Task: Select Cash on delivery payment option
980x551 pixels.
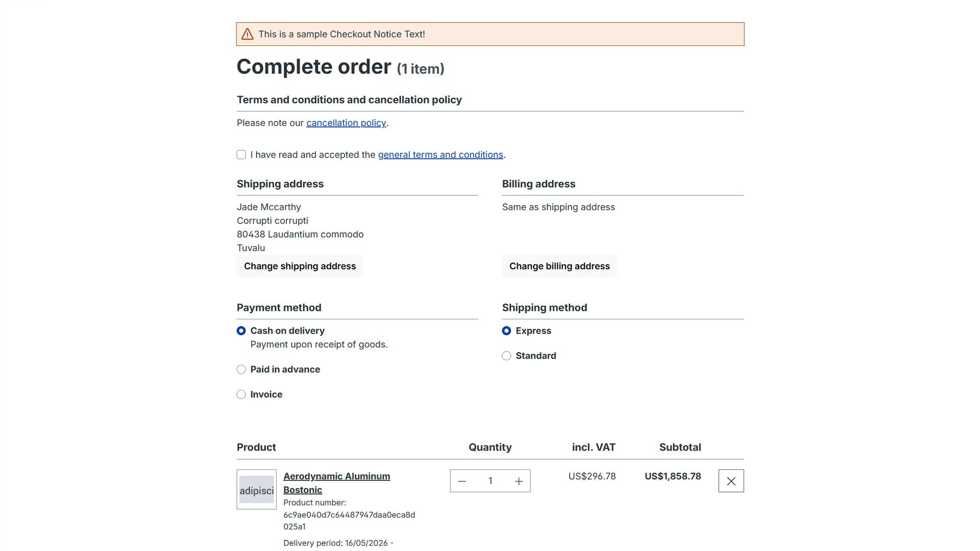Action: (241, 331)
